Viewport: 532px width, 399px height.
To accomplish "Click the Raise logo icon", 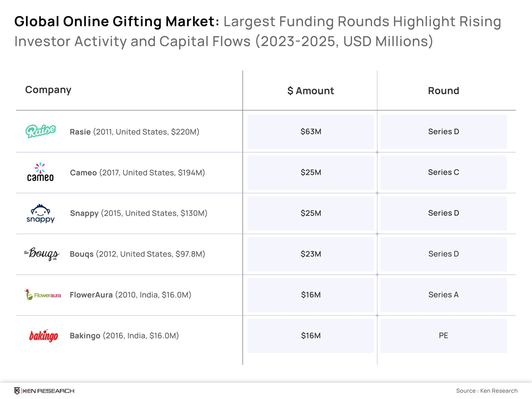I will click(41, 131).
